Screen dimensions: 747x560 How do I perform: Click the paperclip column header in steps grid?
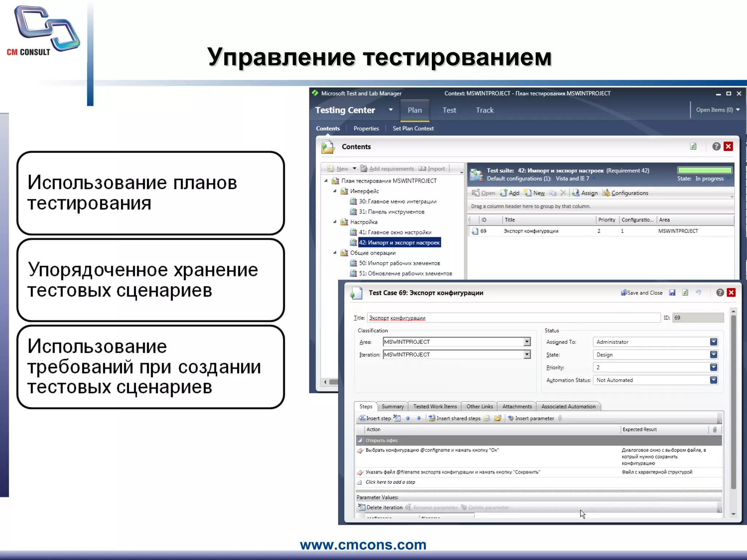point(715,429)
